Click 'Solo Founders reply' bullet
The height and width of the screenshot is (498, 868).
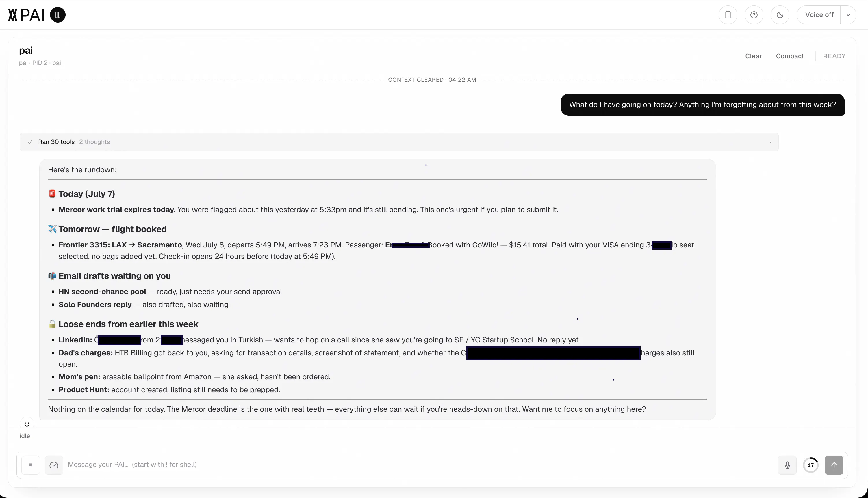click(x=95, y=305)
